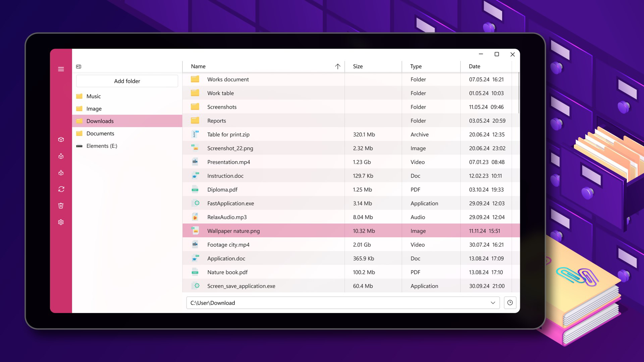Select the Reports folder row
Viewport: 644px width, 362px height.
click(351, 121)
